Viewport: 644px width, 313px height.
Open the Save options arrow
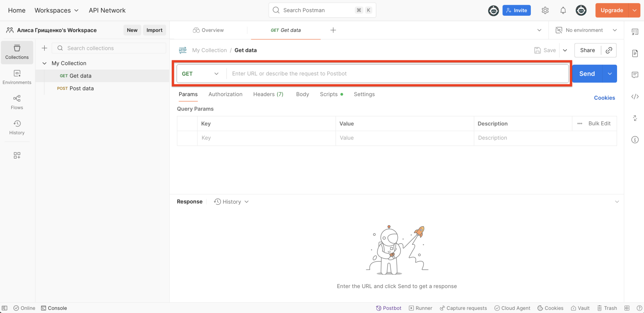[x=565, y=50]
